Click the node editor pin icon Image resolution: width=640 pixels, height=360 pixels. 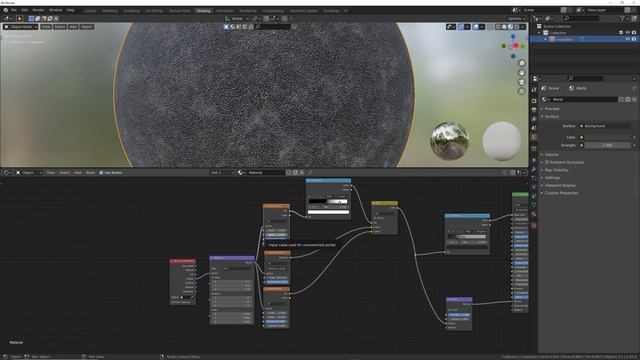click(x=310, y=173)
